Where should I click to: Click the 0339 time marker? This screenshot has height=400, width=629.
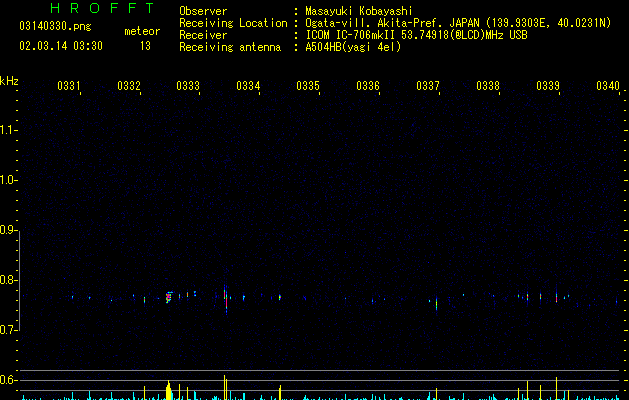coord(548,85)
